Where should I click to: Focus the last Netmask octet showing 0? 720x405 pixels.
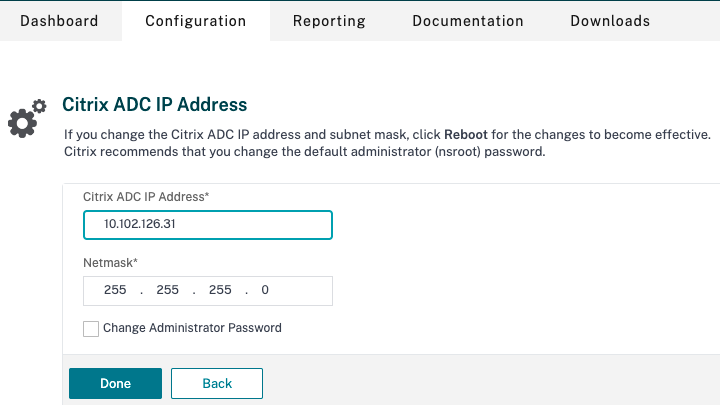(x=265, y=291)
